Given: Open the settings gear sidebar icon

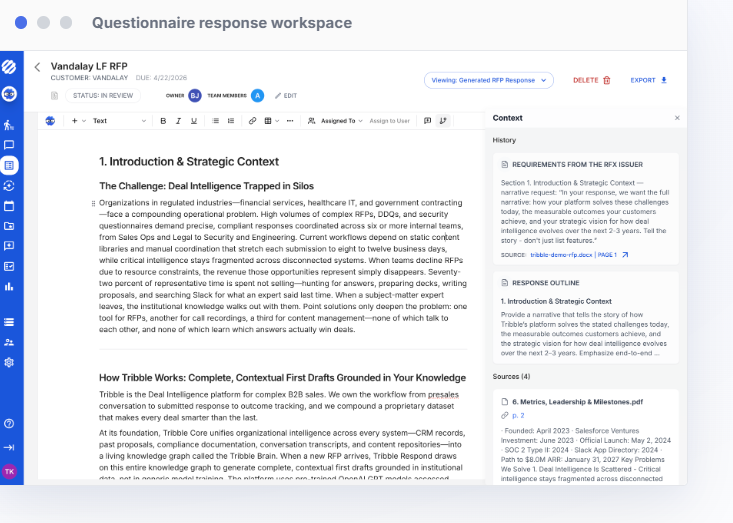Looking at the screenshot, I should (9, 362).
